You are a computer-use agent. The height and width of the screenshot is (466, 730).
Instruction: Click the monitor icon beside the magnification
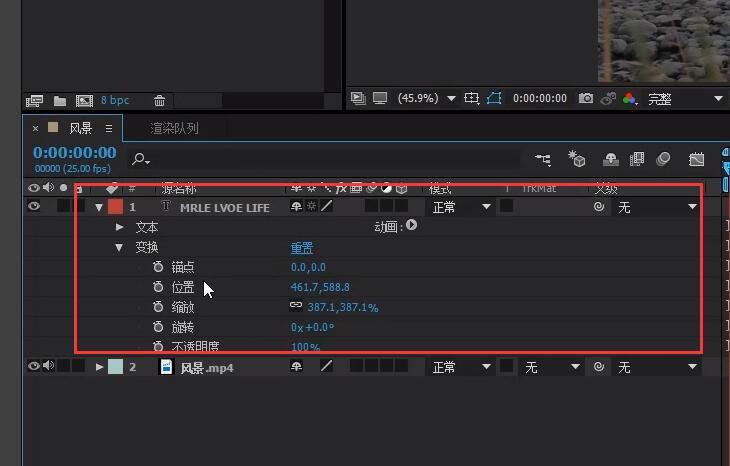[x=380, y=98]
